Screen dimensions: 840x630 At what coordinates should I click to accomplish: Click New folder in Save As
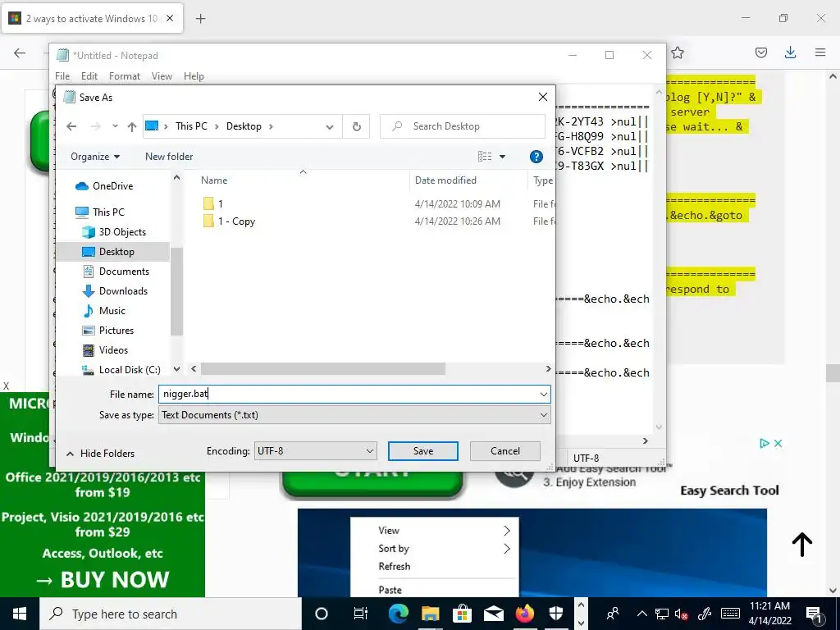169,157
